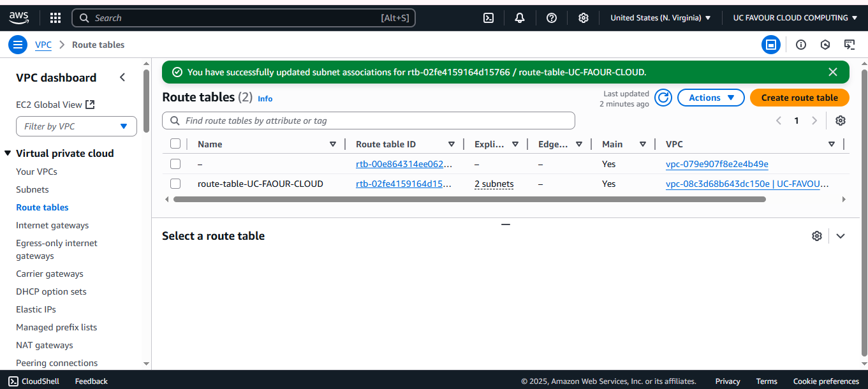Open Egress-only internet gateways

click(x=57, y=249)
